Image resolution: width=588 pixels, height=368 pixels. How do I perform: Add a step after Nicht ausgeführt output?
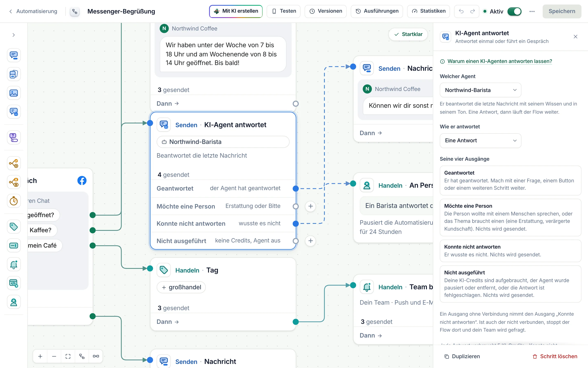311,241
